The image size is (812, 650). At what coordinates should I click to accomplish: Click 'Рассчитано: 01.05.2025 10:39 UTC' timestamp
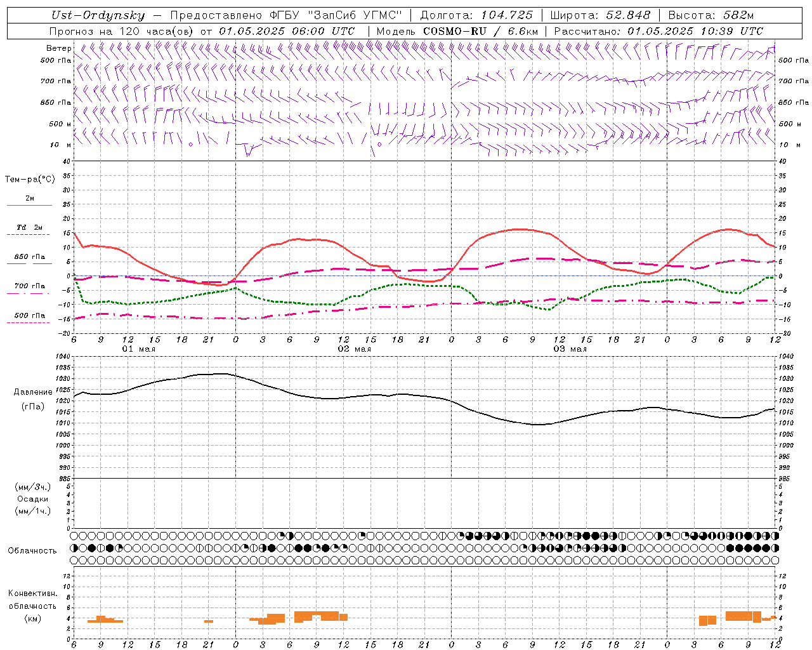[x=658, y=31]
